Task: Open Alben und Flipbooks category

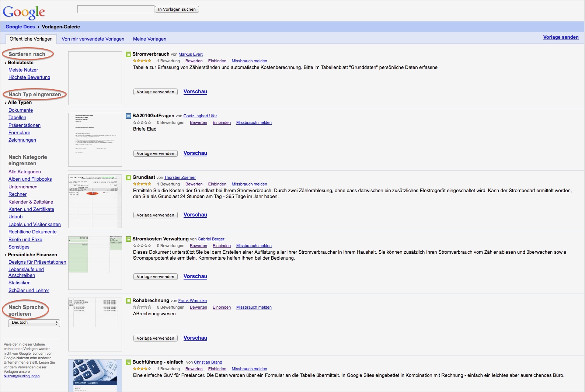Action: [30, 179]
